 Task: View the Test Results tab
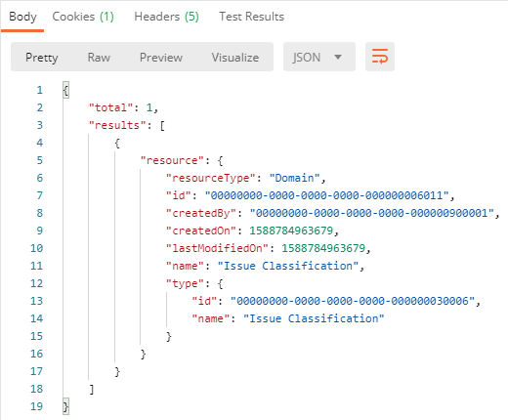251,17
